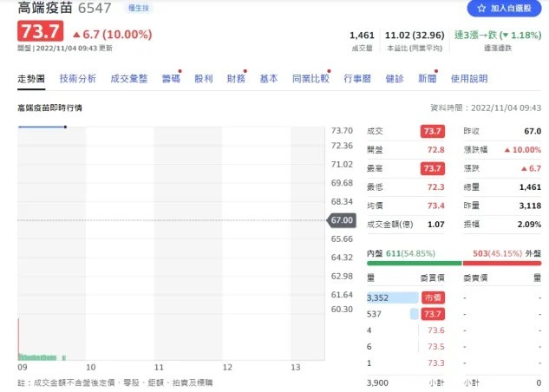Click the volume bars at the chart bottom
This screenshot has width=549, height=392.
tap(42, 357)
